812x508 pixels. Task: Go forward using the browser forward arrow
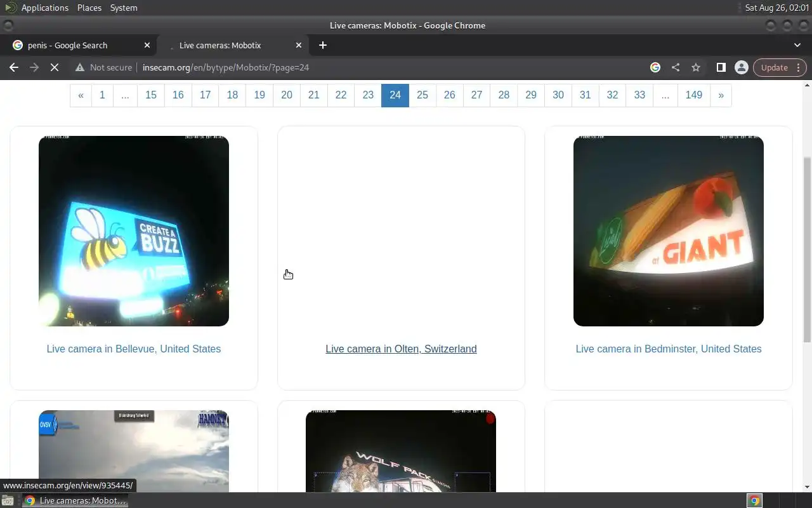coord(34,67)
